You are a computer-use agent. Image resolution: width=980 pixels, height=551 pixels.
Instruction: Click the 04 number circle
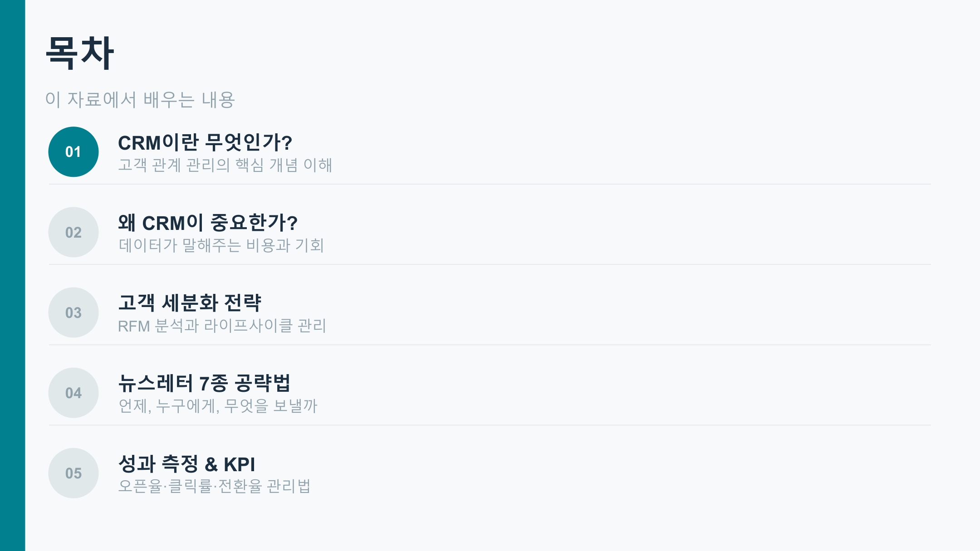[x=73, y=393]
